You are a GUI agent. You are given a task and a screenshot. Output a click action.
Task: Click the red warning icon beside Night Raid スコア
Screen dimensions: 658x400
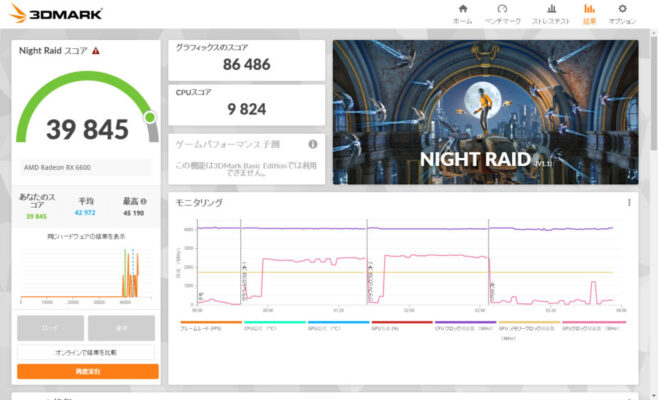(96, 51)
